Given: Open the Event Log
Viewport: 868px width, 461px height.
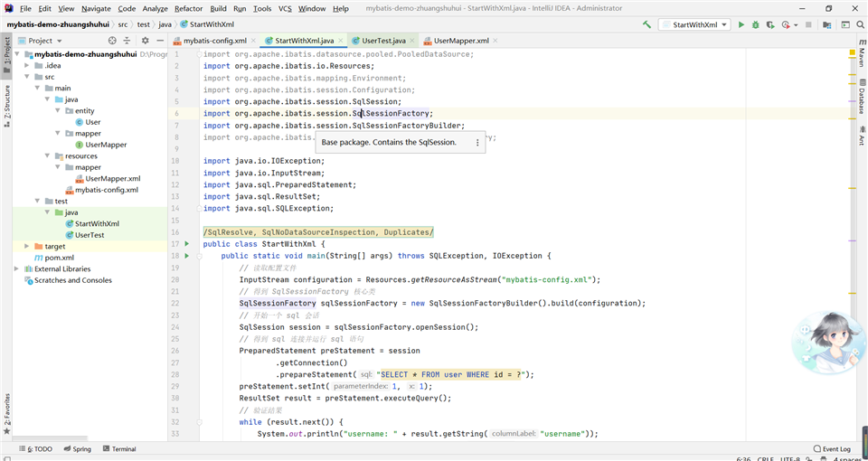Looking at the screenshot, I should pos(832,449).
